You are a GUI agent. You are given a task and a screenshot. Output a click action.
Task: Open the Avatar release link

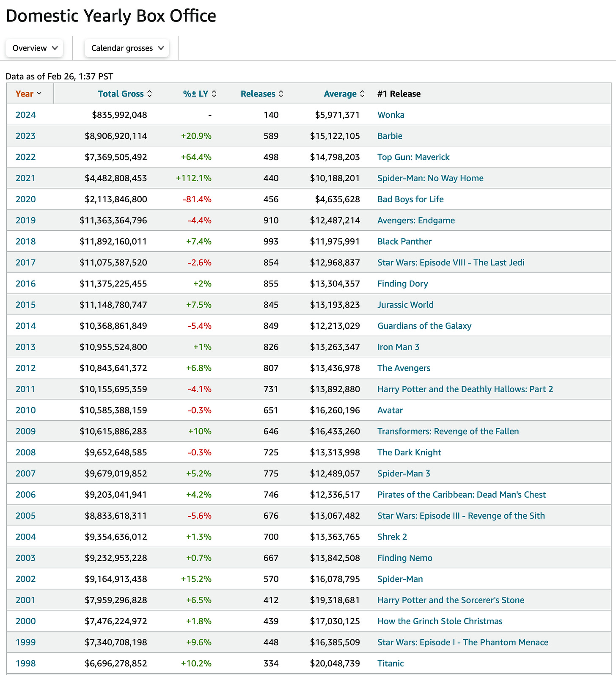click(390, 411)
